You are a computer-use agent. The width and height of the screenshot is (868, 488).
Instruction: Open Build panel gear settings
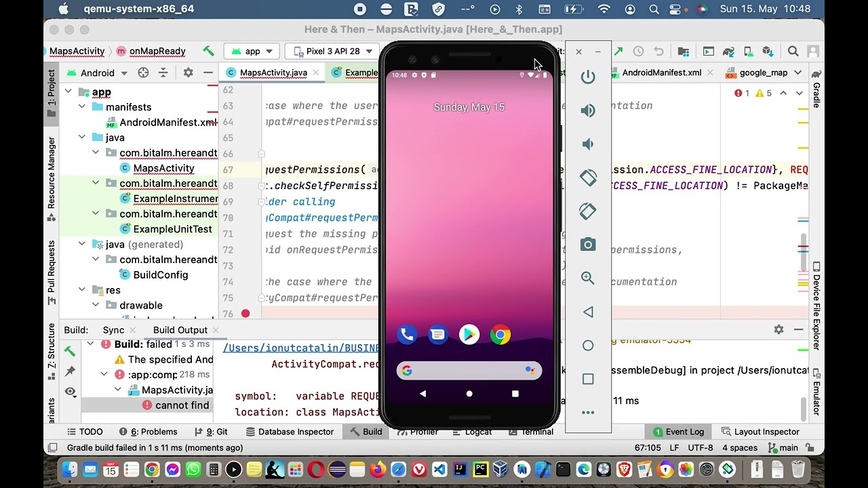pyautogui.click(x=778, y=329)
